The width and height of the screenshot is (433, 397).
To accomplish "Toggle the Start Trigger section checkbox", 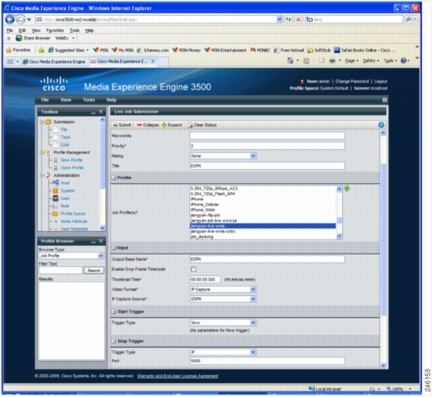I will (114, 312).
